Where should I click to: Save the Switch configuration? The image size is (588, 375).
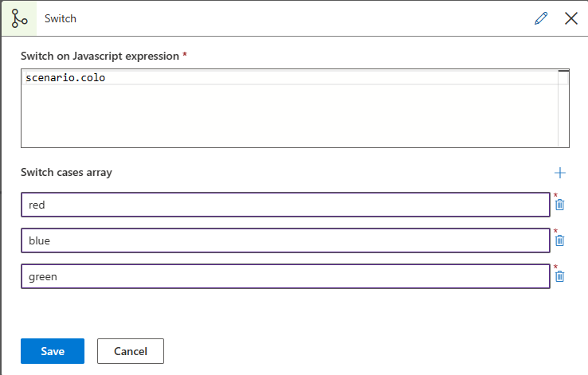[53, 351]
